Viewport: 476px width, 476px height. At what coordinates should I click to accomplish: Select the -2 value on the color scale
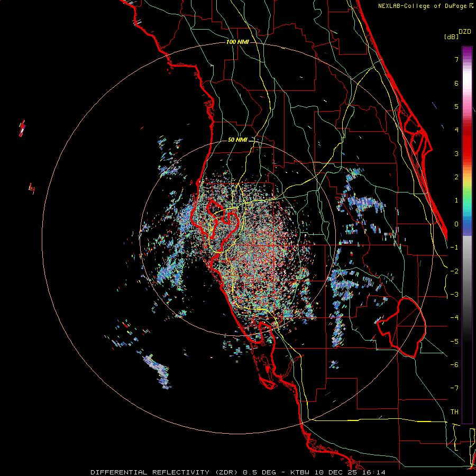[454, 271]
